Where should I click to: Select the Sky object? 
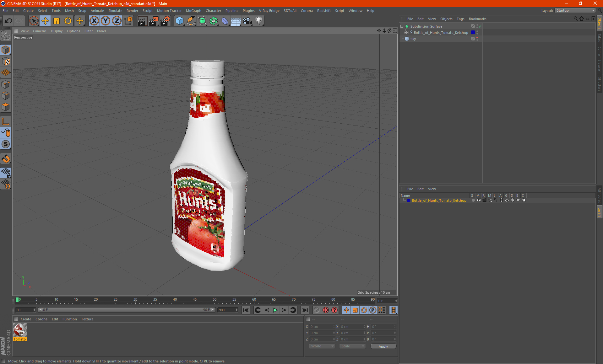[x=413, y=39]
